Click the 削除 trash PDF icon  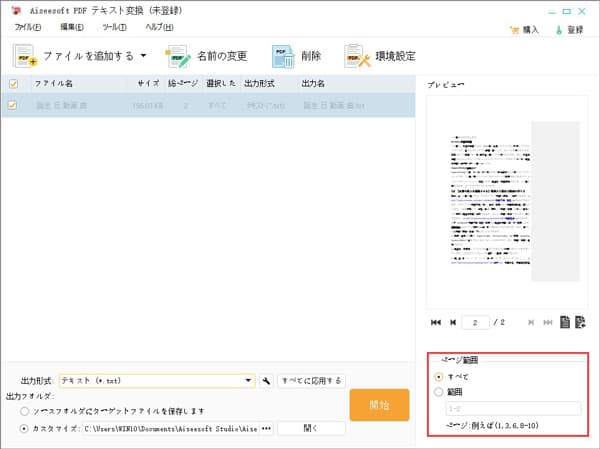[x=283, y=57]
